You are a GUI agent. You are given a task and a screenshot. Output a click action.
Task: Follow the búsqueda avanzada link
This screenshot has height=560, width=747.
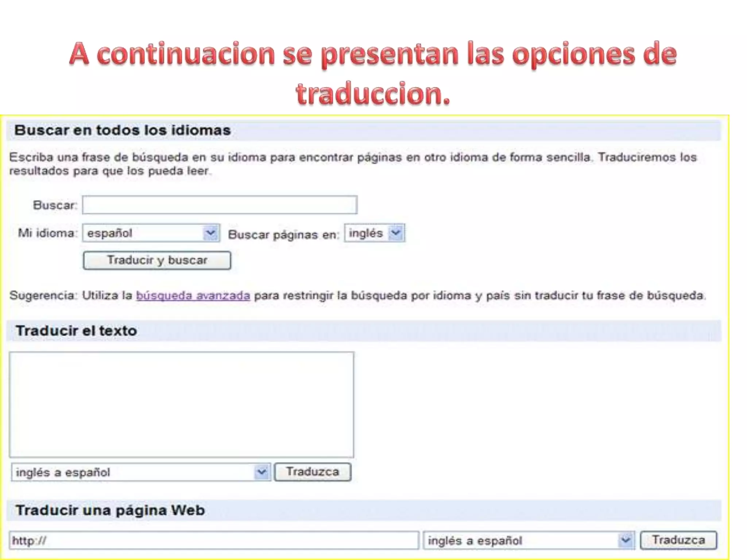193,295
